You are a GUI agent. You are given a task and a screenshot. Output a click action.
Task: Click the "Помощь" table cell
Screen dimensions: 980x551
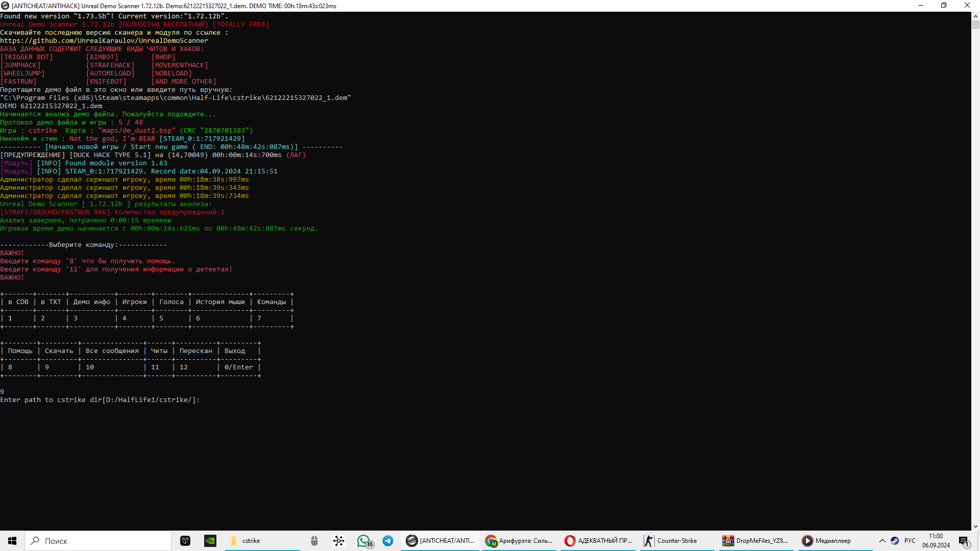coord(20,351)
